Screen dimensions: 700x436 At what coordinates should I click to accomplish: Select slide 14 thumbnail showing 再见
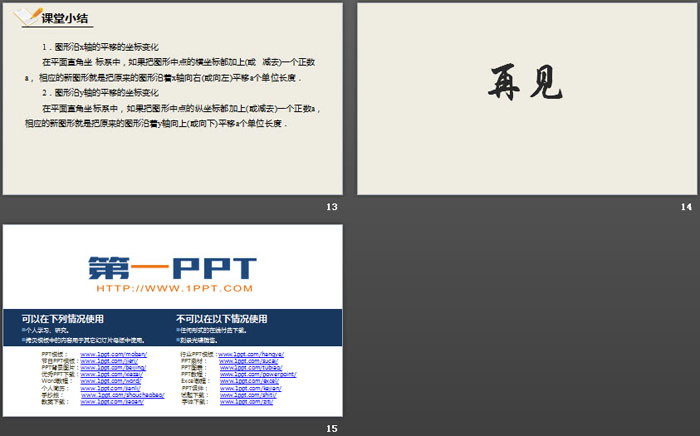[x=527, y=99]
